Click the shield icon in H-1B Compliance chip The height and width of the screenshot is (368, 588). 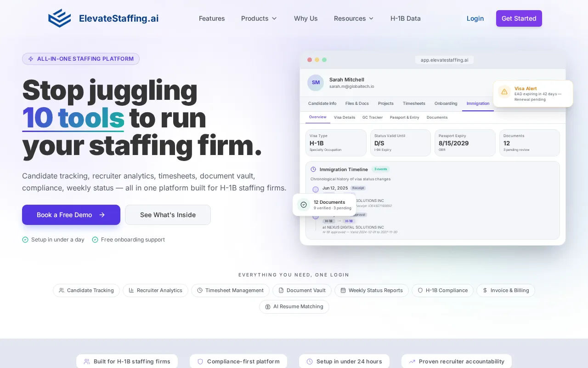(x=420, y=290)
